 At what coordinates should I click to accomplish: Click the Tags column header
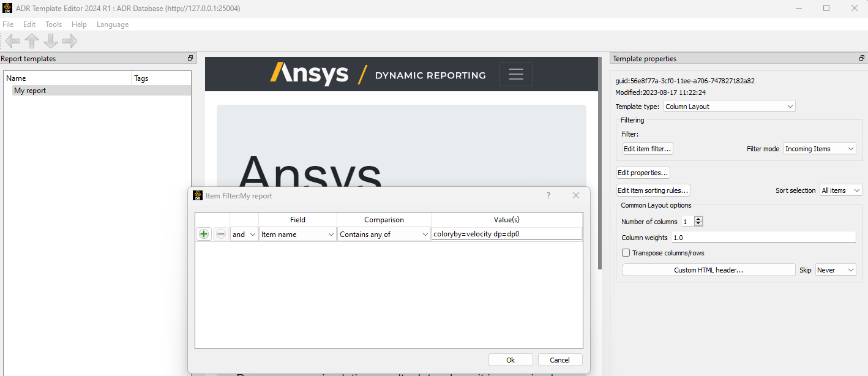click(162, 78)
